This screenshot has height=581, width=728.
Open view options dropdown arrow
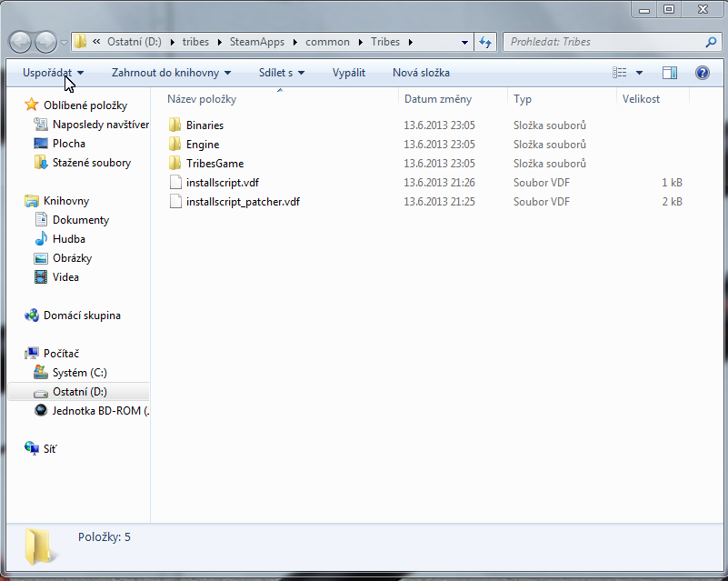639,73
